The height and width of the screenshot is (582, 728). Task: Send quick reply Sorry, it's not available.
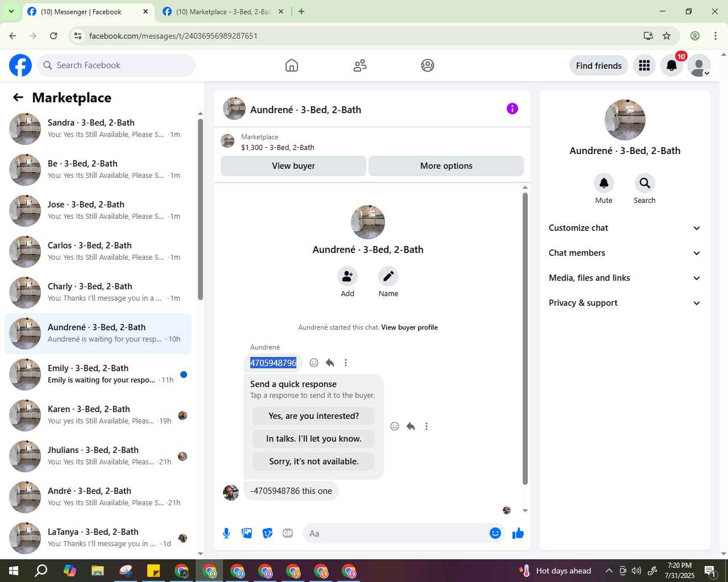tap(314, 462)
